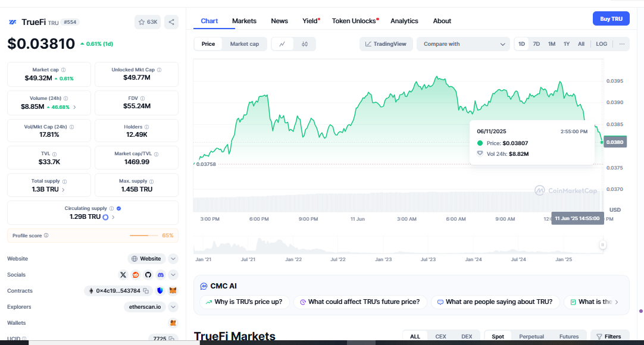Screen dimensions: 644x345
Task: Open the etherscan.io explorer link
Action: pyautogui.click(x=145, y=307)
